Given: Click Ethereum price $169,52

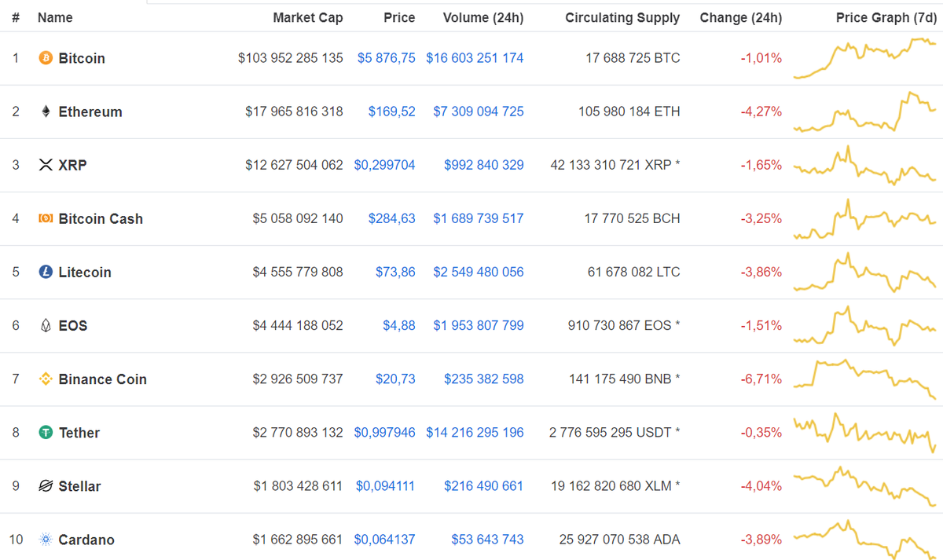Looking at the screenshot, I should (x=392, y=112).
